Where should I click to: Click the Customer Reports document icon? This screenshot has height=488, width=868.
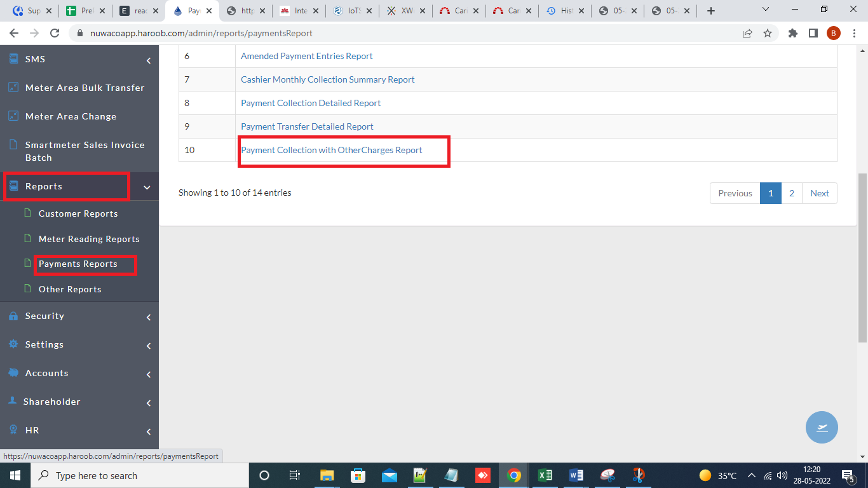pos(27,213)
